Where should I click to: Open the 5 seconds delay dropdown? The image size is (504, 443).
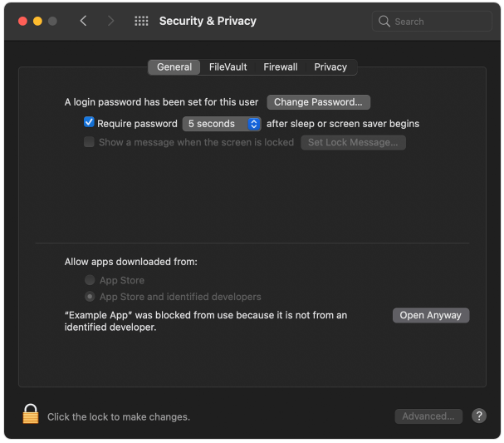tap(222, 124)
